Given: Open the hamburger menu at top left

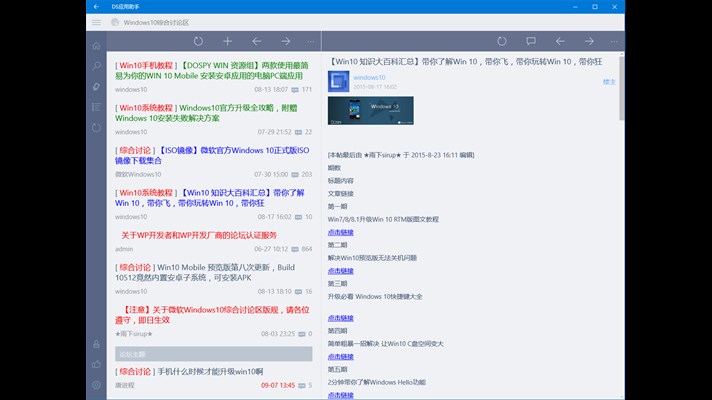Looking at the screenshot, I should pos(96,21).
